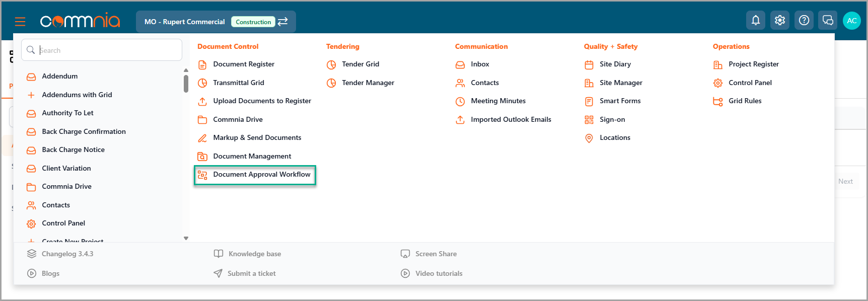This screenshot has width=868, height=301.
Task: Open Control Panel in the sidebar list
Action: 63,223
